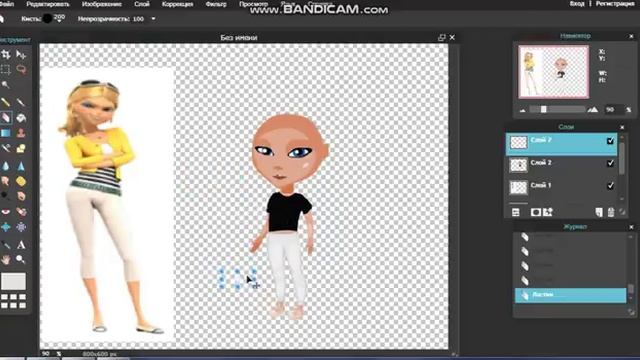Screen dimensions: 640x360
Task: Select the Sponge tool
Action: [21, 181]
